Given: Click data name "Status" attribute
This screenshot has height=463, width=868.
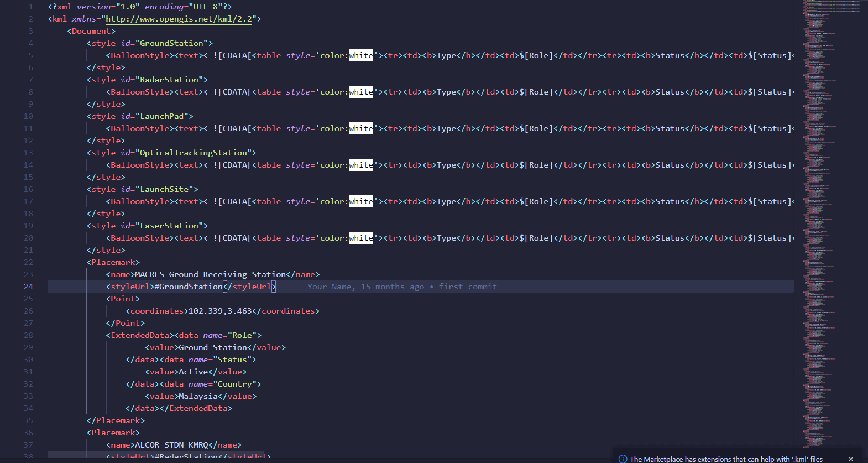Looking at the screenshot, I should (220, 360).
